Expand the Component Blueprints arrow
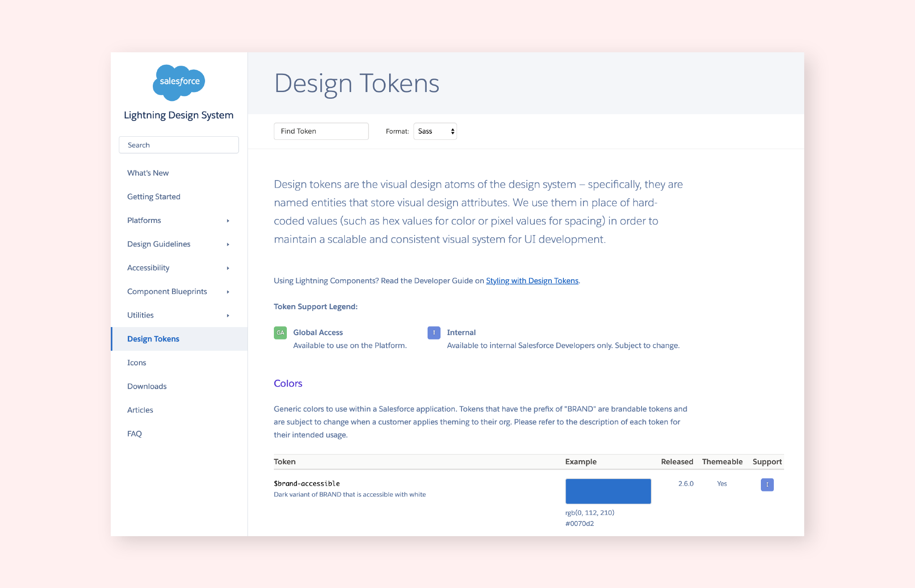915x588 pixels. [x=228, y=292]
